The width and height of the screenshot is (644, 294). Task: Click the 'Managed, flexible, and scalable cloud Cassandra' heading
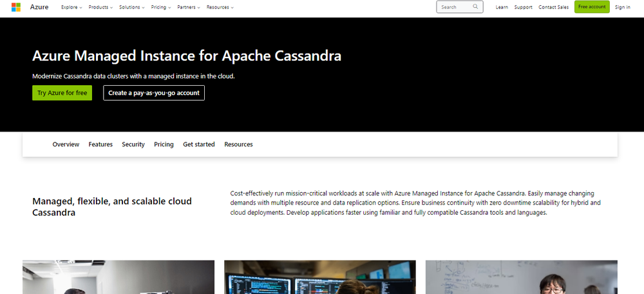tap(112, 207)
